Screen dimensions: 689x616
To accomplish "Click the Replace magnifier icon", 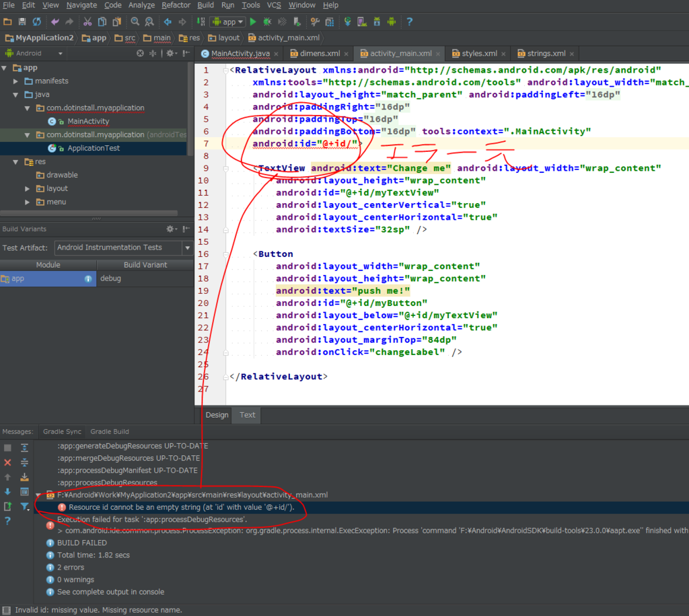I will [149, 22].
